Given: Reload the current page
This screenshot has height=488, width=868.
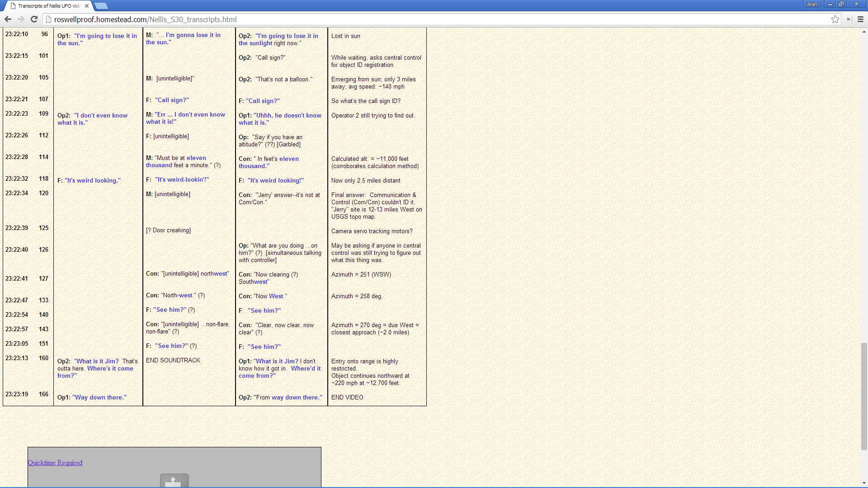Looking at the screenshot, I should point(34,19).
